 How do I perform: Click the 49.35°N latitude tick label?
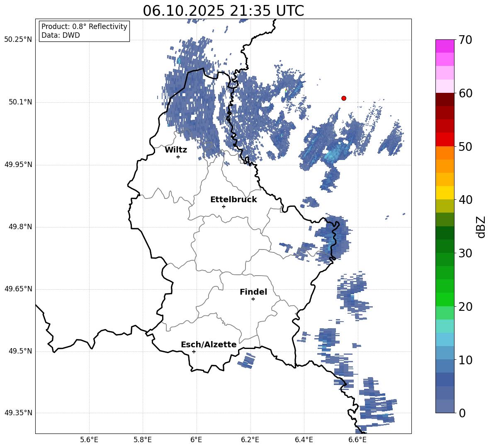click(x=18, y=413)
